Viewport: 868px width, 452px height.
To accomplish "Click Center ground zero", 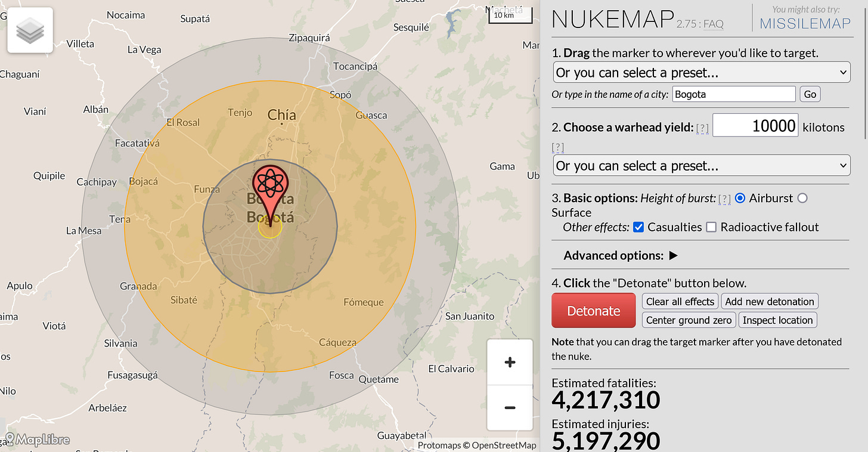I will 689,320.
